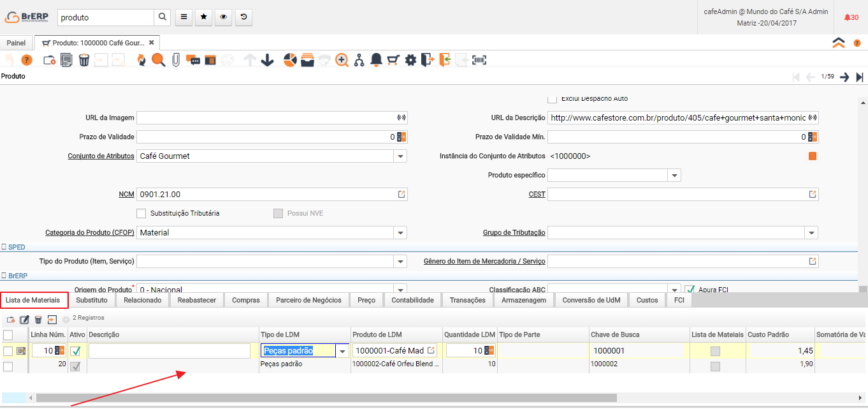Image resolution: width=868 pixels, height=409 pixels.
Task: Toggle the Apura FCI checkbox
Action: click(x=689, y=290)
